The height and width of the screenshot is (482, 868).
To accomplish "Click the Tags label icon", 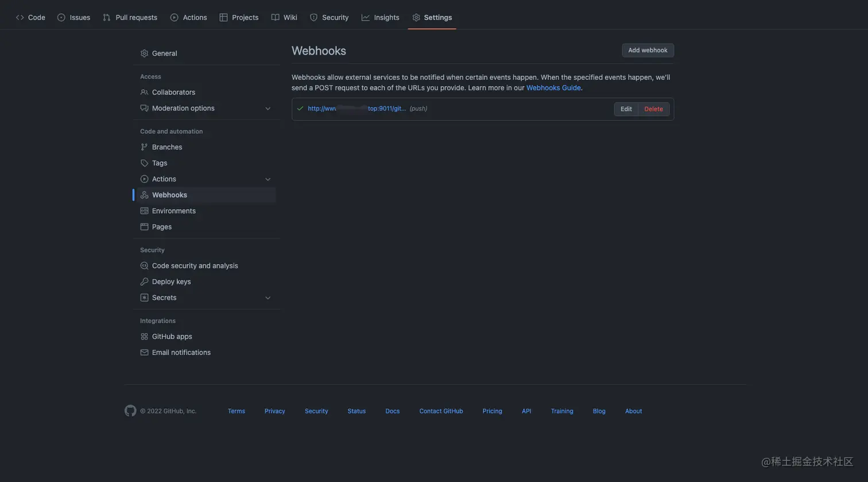I will point(144,163).
